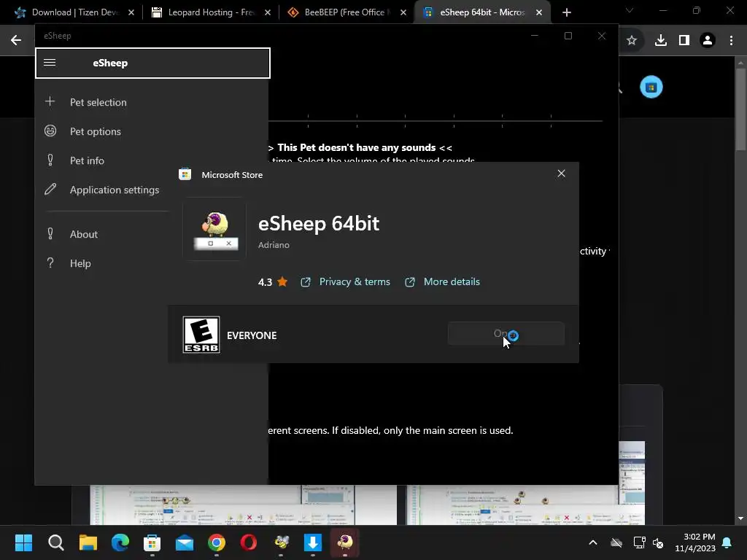Launch Microsoft Edge from taskbar
The image size is (747, 560).
[x=120, y=542]
